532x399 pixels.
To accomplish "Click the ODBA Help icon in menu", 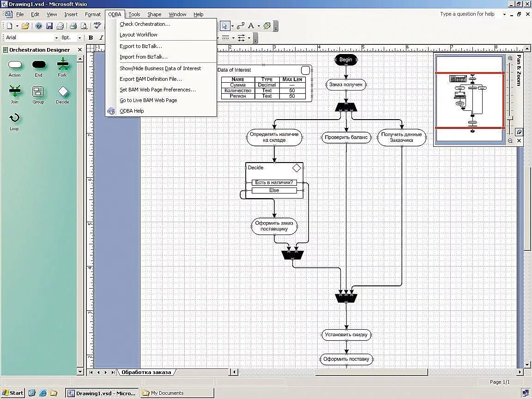I will pos(110,111).
